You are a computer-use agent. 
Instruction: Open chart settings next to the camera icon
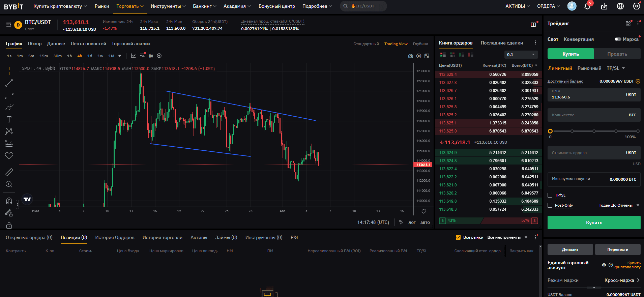419,56
